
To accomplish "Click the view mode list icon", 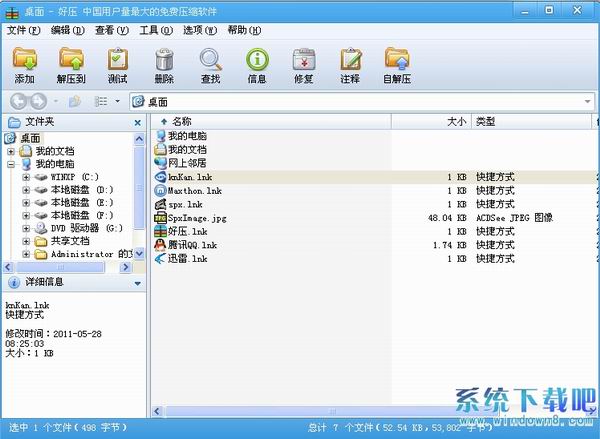I will point(101,101).
